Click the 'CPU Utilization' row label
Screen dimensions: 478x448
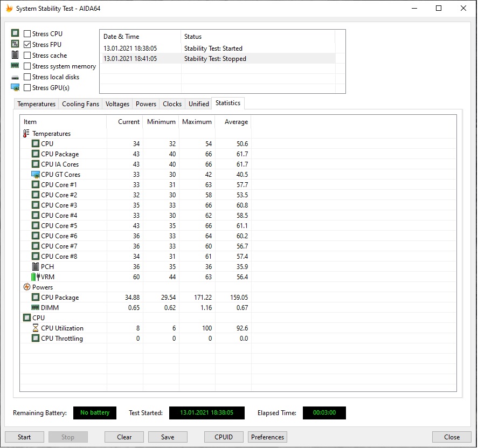[x=62, y=328]
